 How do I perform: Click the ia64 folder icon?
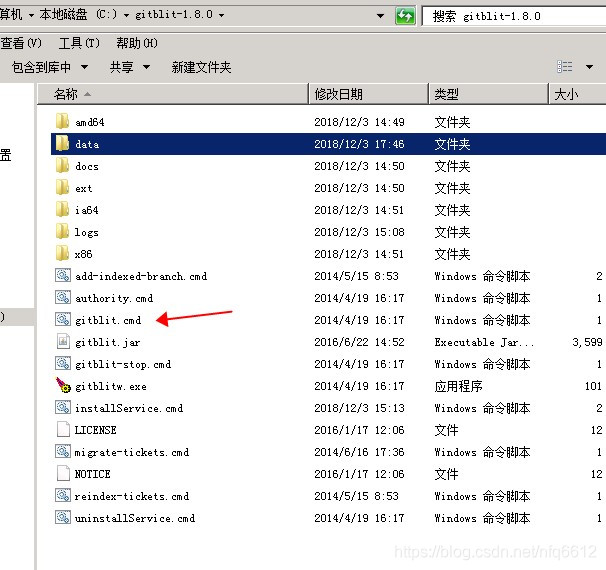click(x=62, y=209)
